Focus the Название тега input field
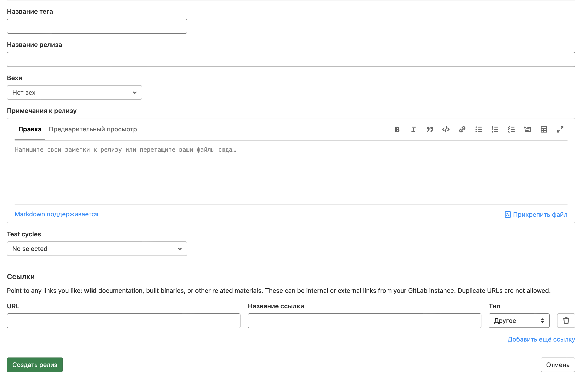 tap(97, 26)
